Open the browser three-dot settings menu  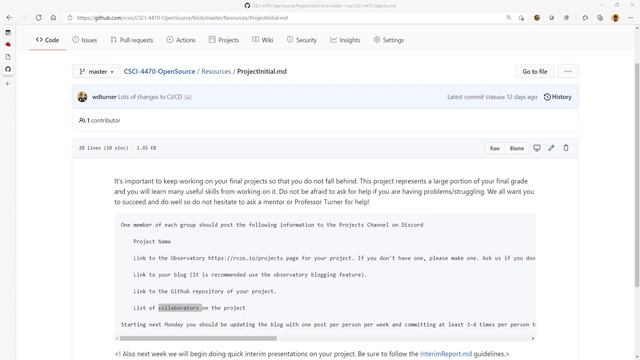pos(631,18)
